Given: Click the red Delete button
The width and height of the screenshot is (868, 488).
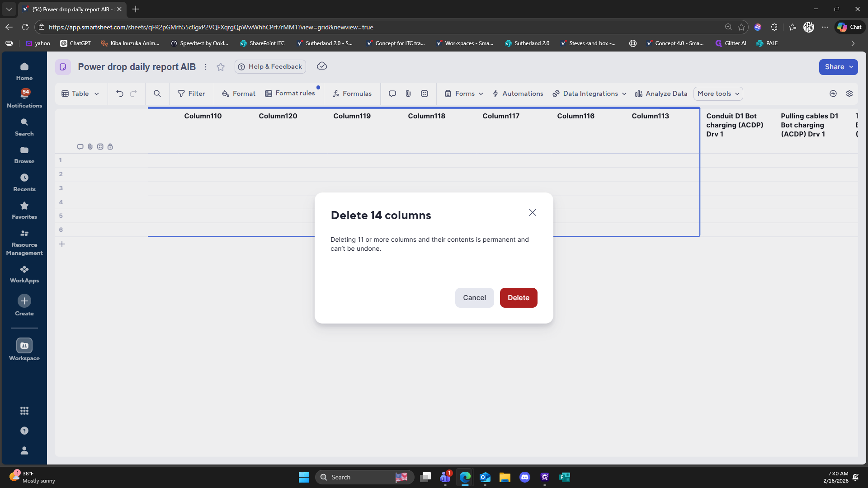Looking at the screenshot, I should click(x=518, y=298).
